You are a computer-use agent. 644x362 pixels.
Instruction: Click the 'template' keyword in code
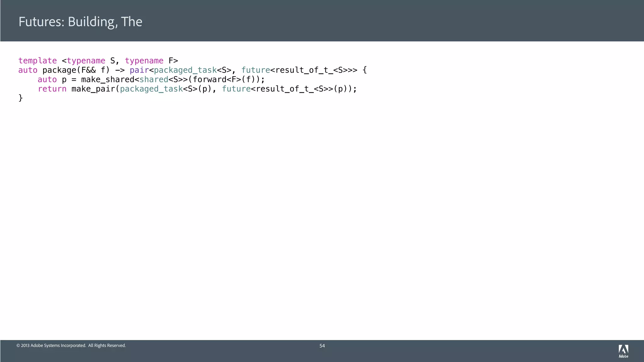click(x=37, y=61)
